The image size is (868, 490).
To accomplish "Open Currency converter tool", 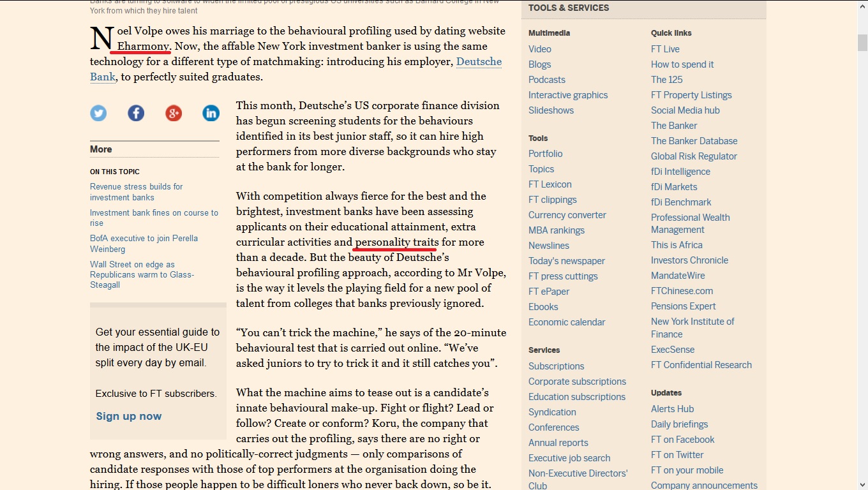I will 567,215.
